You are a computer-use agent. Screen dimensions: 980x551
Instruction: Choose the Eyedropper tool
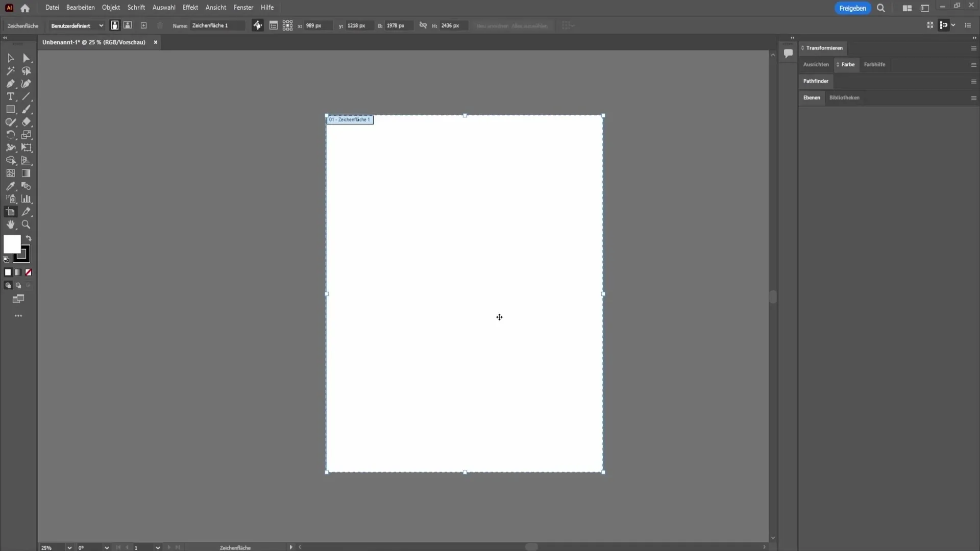10,186
